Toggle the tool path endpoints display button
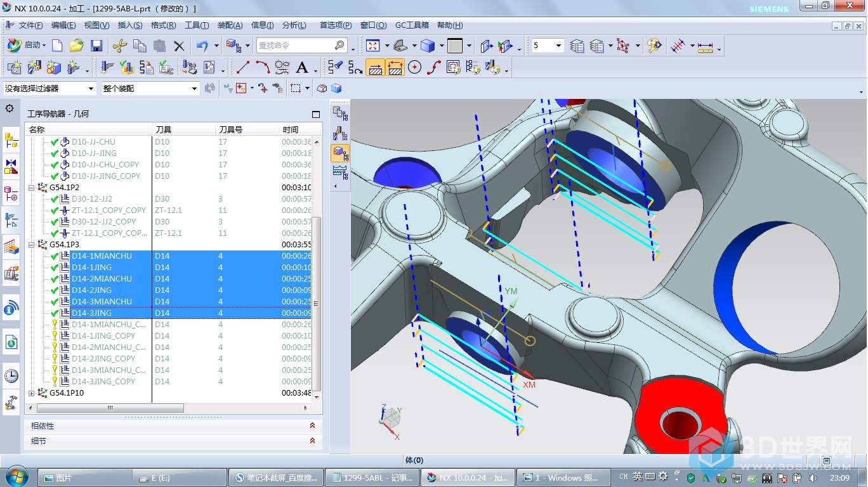868x487 pixels. 395,67
